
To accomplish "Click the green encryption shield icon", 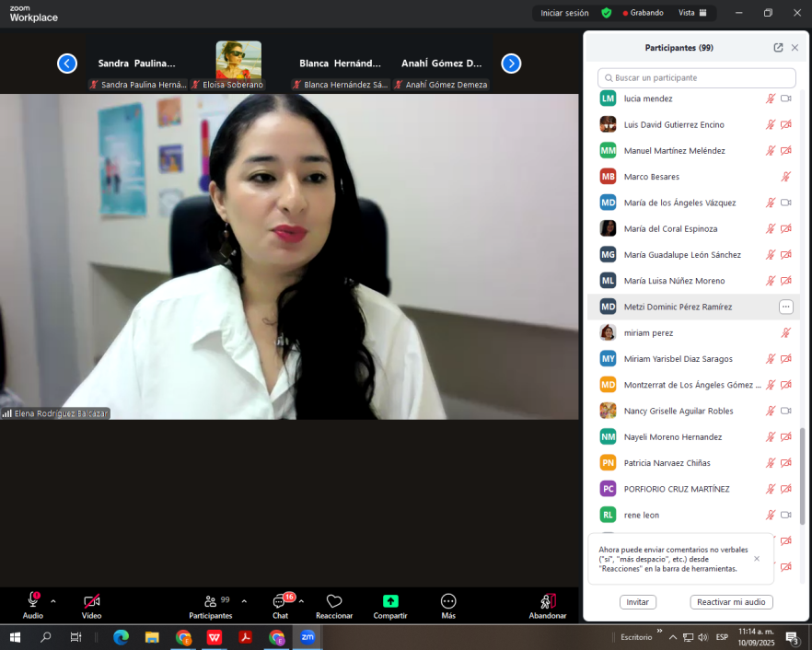I will [606, 13].
